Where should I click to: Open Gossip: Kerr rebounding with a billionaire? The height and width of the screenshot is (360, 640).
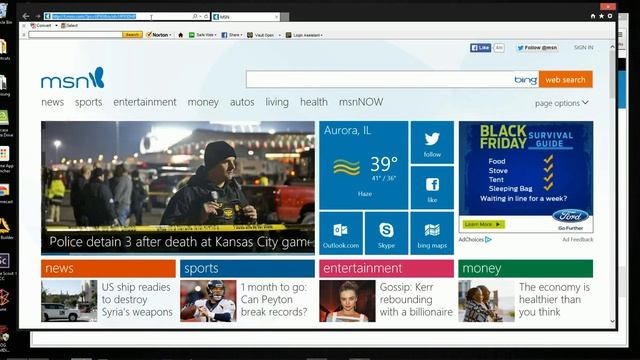(x=416, y=300)
